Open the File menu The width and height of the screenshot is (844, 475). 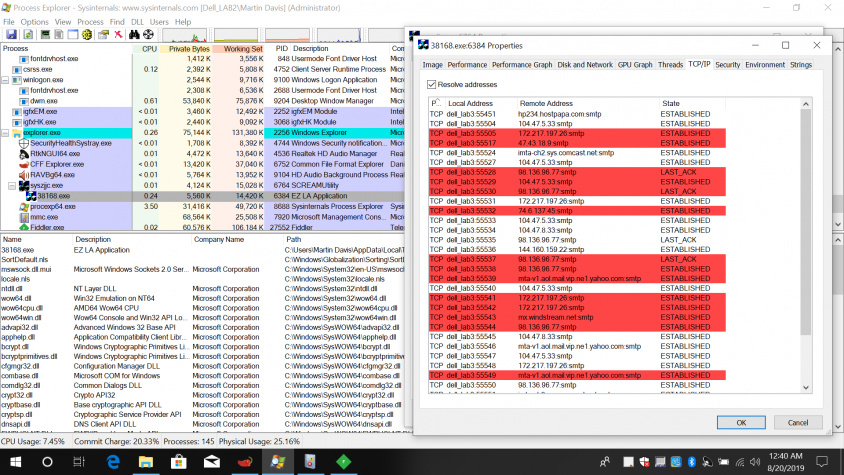click(x=9, y=22)
